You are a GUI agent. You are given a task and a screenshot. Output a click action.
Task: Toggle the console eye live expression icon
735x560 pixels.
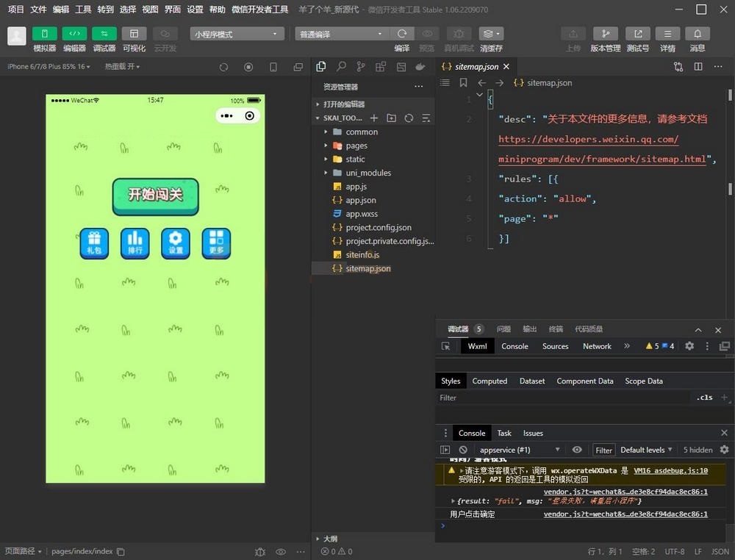(577, 450)
